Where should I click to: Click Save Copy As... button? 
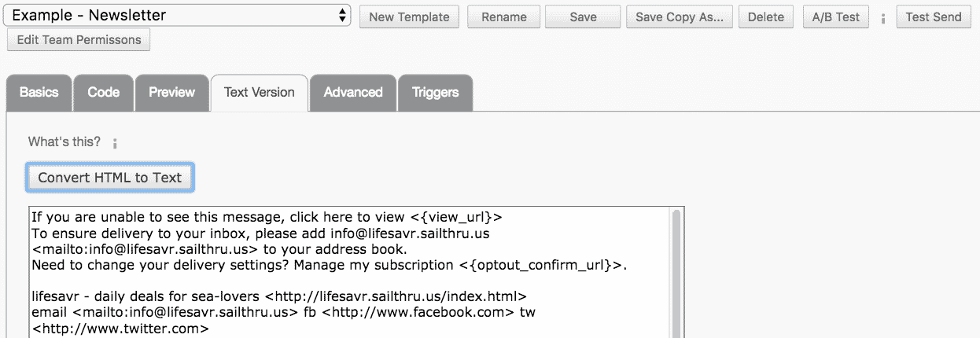[680, 17]
